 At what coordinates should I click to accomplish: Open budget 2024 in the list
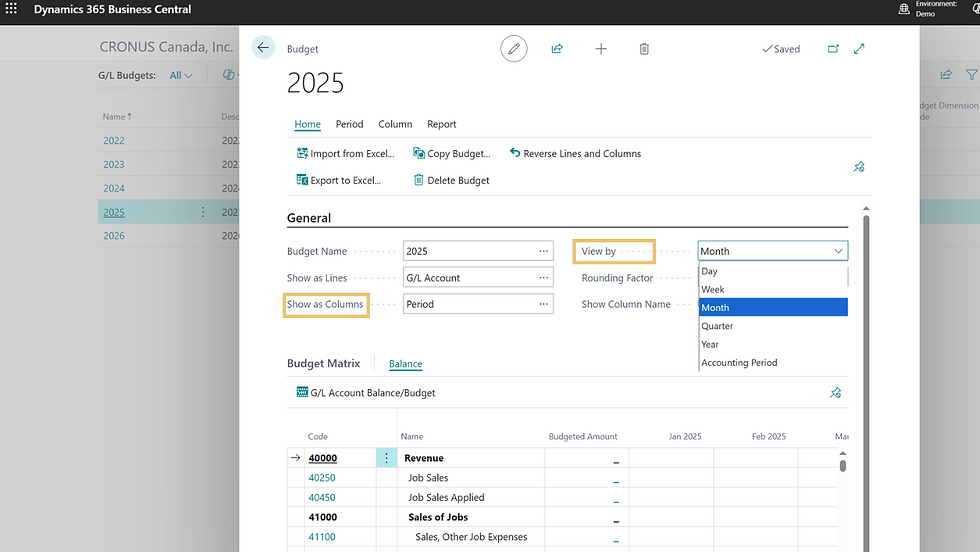pos(114,188)
